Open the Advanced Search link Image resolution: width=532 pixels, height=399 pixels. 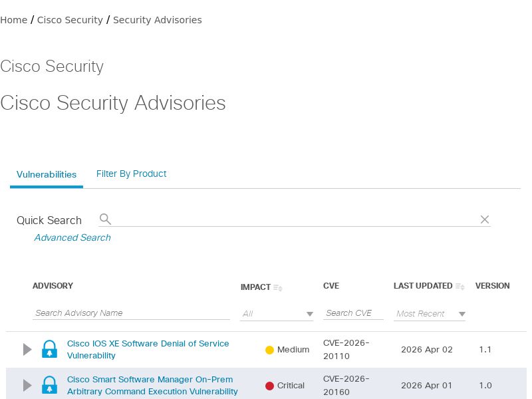(x=72, y=237)
